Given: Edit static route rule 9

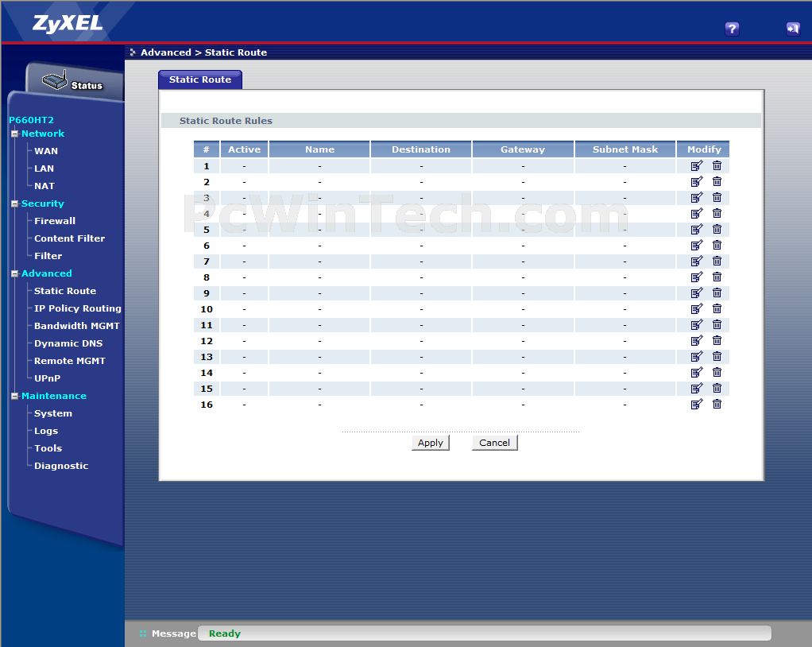Looking at the screenshot, I should click(697, 293).
